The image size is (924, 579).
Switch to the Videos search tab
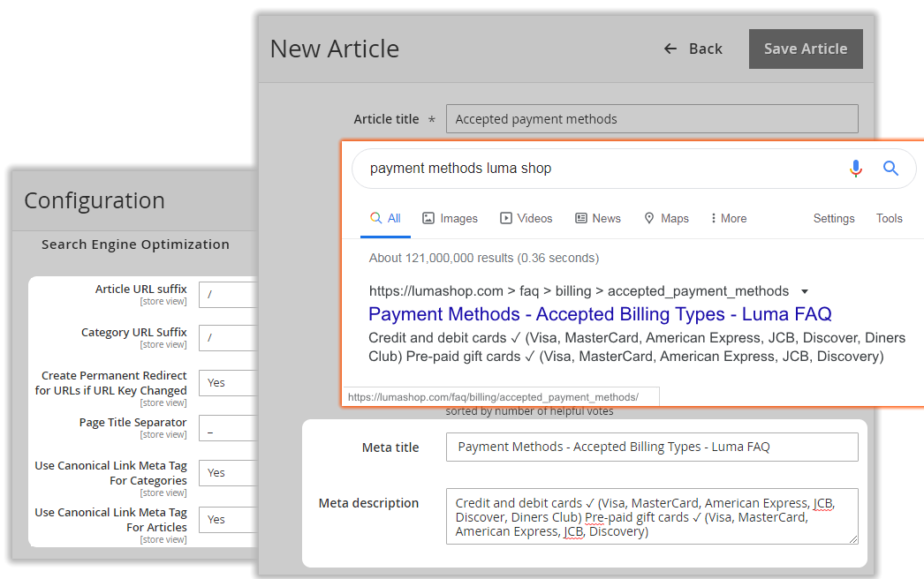526,219
